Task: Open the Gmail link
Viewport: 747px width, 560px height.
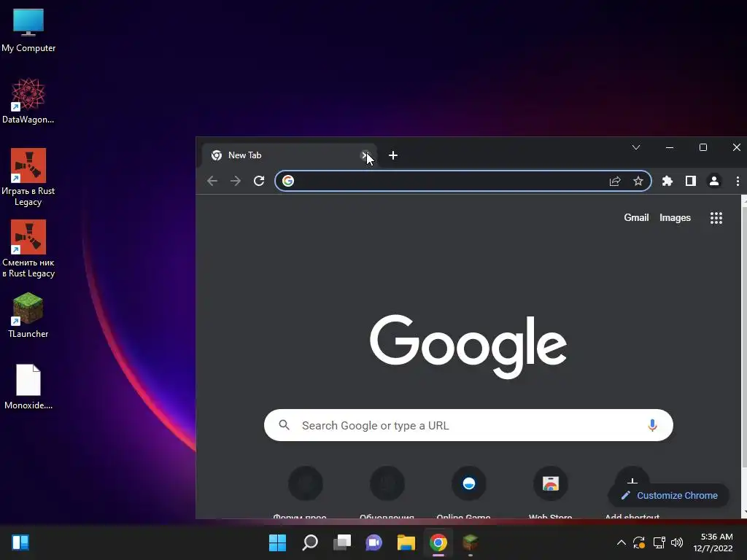Action: [636, 217]
